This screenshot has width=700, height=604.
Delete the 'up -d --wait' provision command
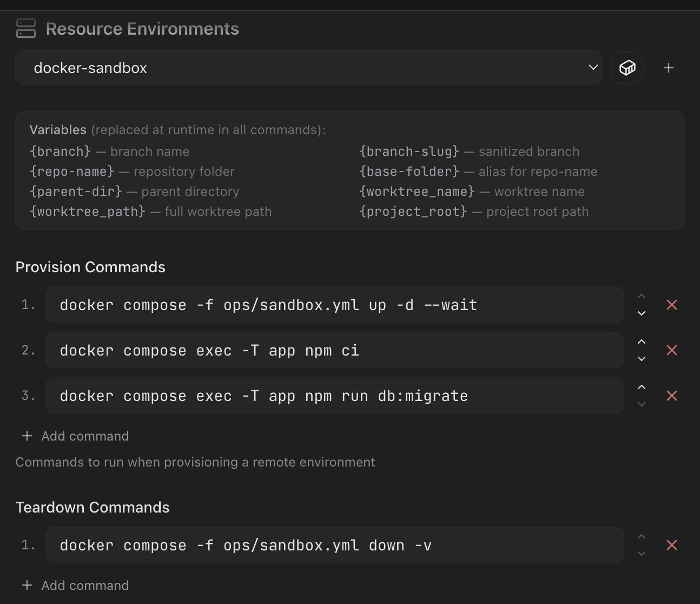(672, 305)
